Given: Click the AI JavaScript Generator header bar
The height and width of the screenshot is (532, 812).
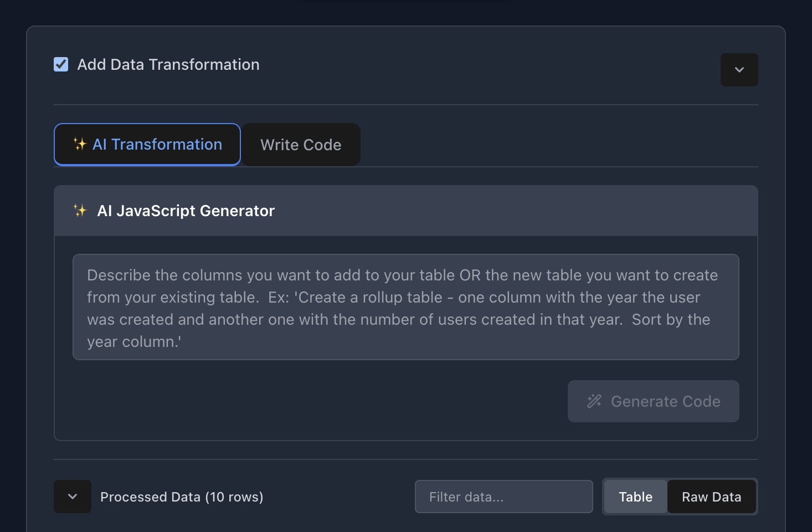Looking at the screenshot, I should [498, 211].
